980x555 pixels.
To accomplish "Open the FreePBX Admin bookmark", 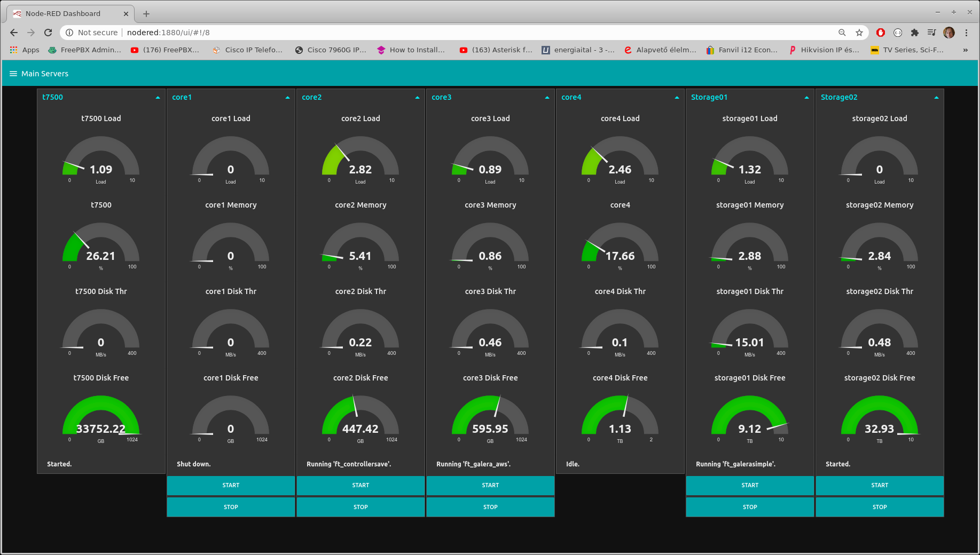I will coord(85,50).
